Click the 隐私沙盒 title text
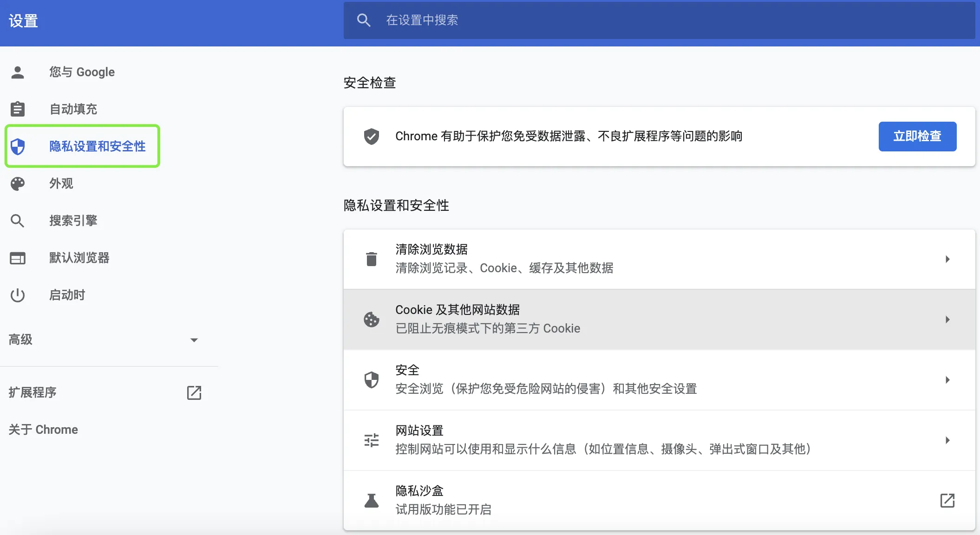 tap(419, 491)
